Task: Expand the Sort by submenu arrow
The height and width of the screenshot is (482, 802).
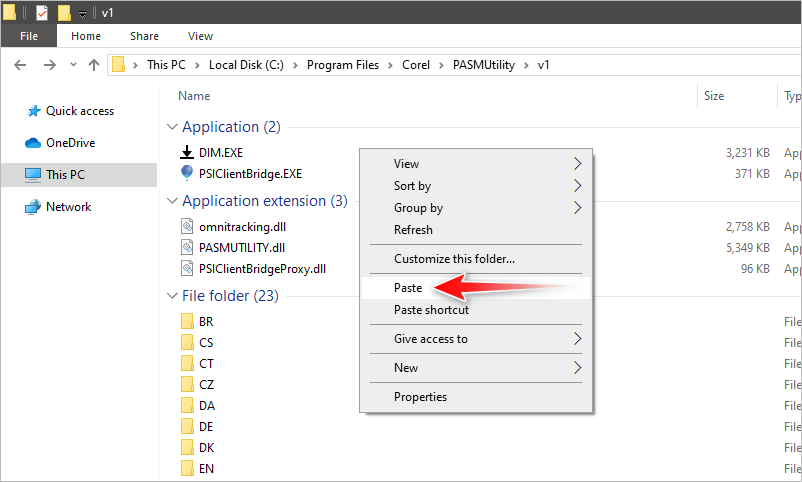Action: (x=577, y=186)
